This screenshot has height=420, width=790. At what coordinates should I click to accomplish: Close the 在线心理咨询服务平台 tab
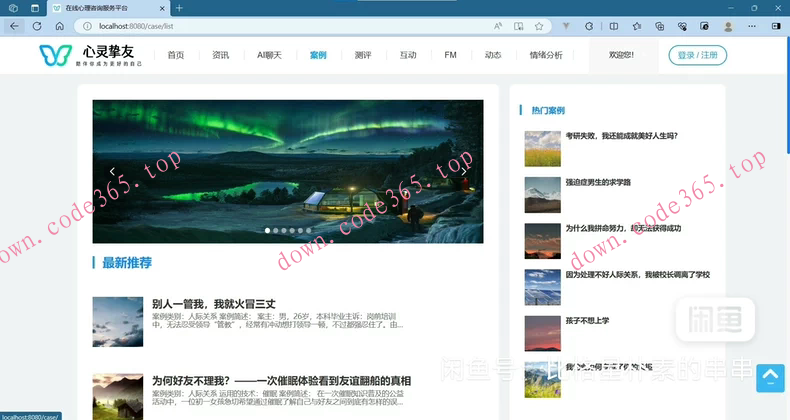click(162, 8)
